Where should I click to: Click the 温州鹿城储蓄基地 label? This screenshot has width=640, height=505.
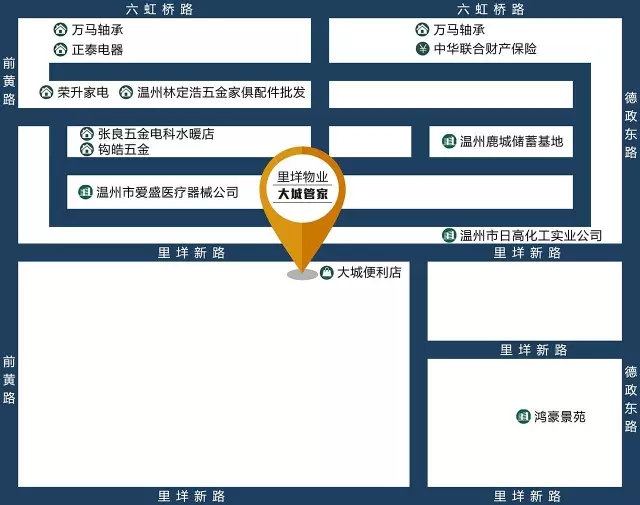click(x=512, y=142)
